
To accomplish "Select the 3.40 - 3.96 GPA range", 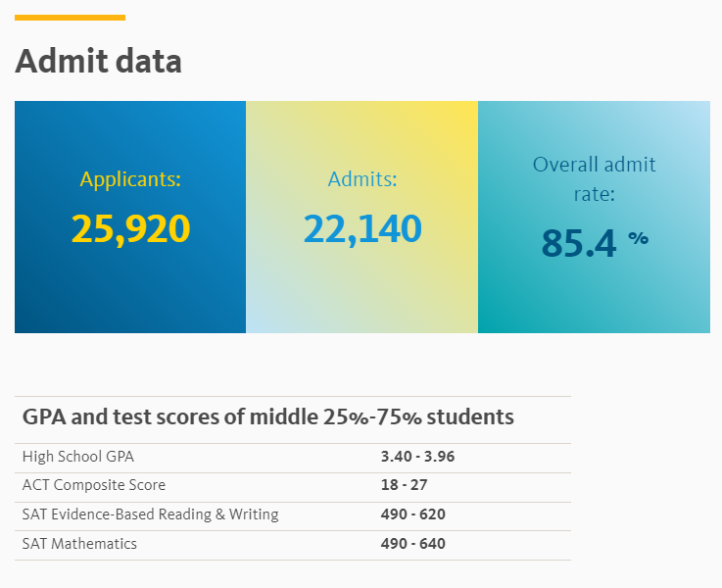I will pyautogui.click(x=417, y=457).
